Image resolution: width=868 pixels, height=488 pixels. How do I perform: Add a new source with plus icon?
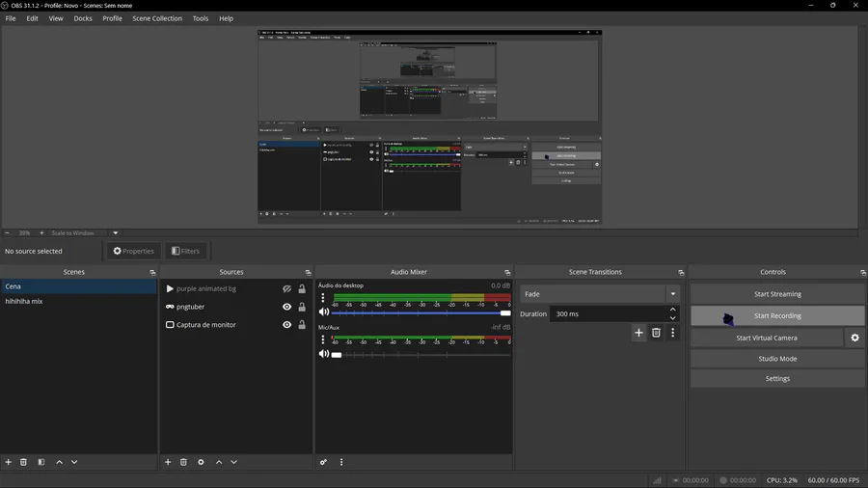pos(168,462)
